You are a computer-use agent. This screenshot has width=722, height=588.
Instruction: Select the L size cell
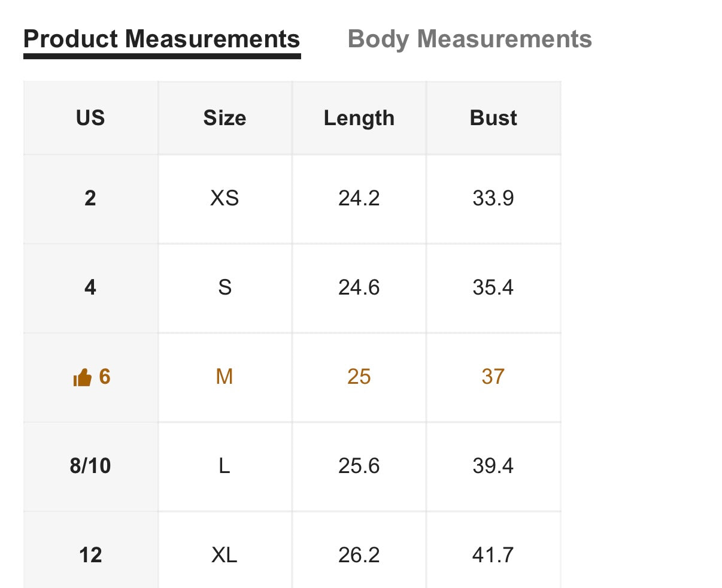click(225, 466)
